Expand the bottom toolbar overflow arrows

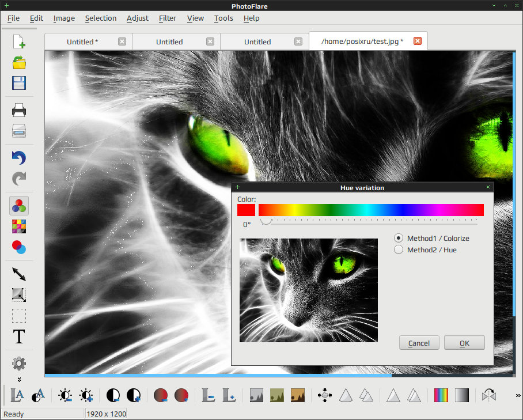coord(518,396)
